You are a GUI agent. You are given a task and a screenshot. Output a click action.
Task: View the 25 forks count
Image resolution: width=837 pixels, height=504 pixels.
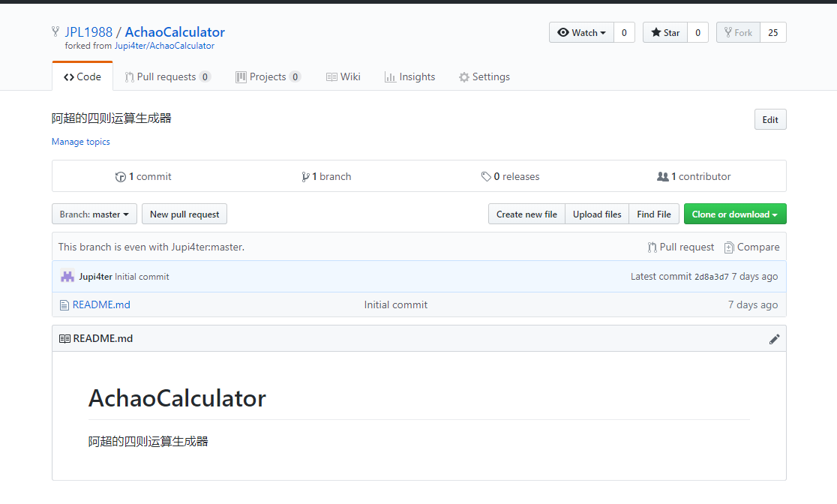(x=773, y=32)
